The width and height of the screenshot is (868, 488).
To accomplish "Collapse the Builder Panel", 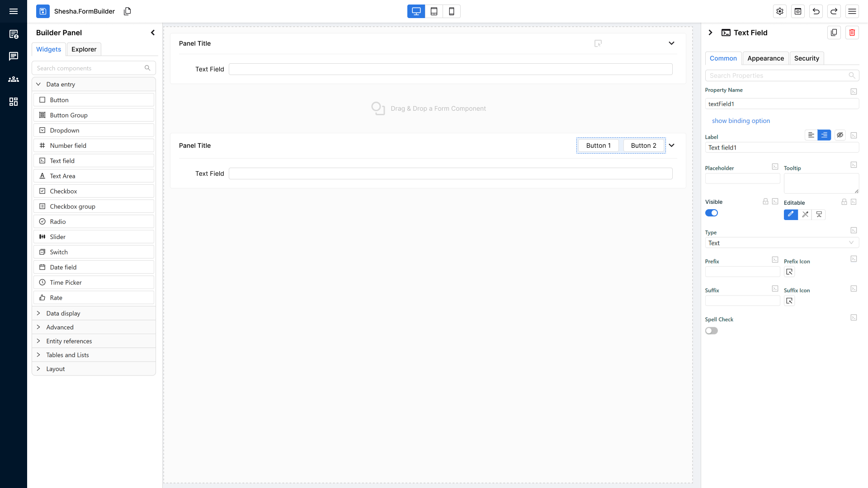I will pyautogui.click(x=153, y=33).
